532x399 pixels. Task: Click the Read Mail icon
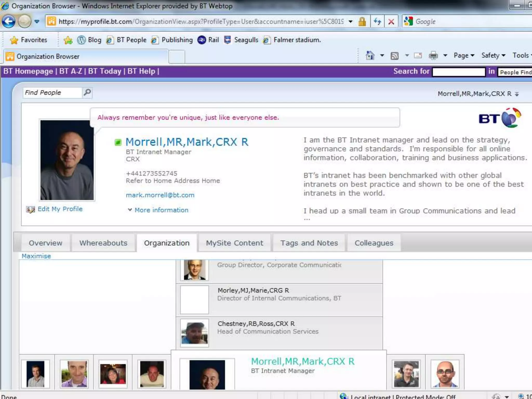[x=418, y=55]
